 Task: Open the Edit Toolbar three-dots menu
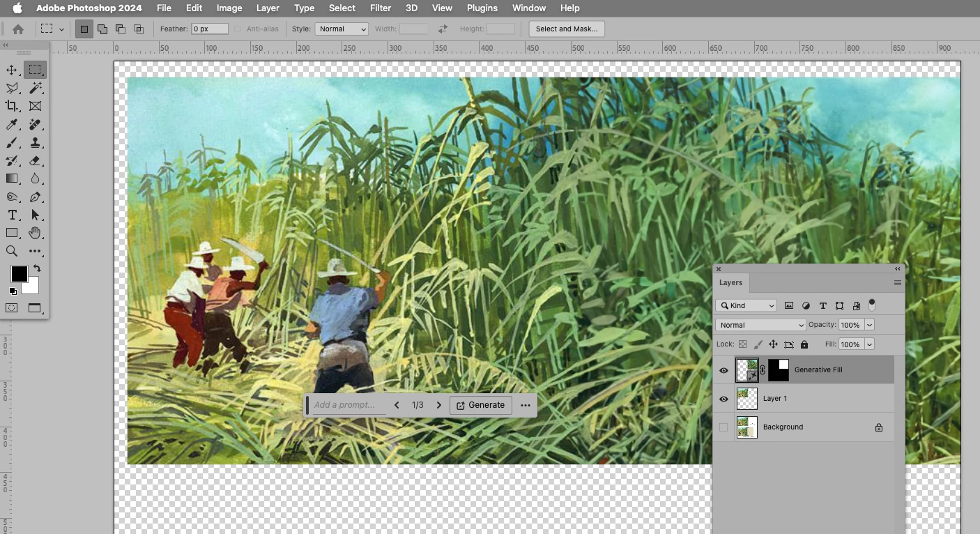coord(35,251)
